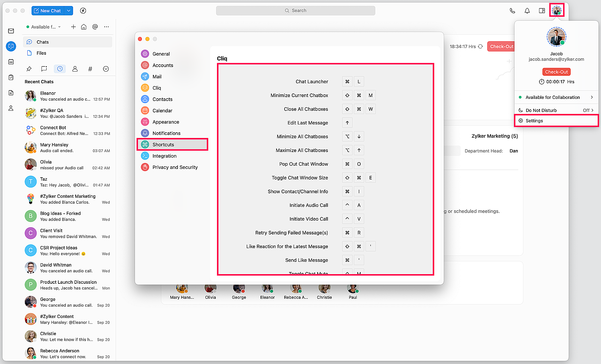Viewport: 601px width, 364px height.
Task: Toggle the side panel layout icon
Action: coord(542,11)
